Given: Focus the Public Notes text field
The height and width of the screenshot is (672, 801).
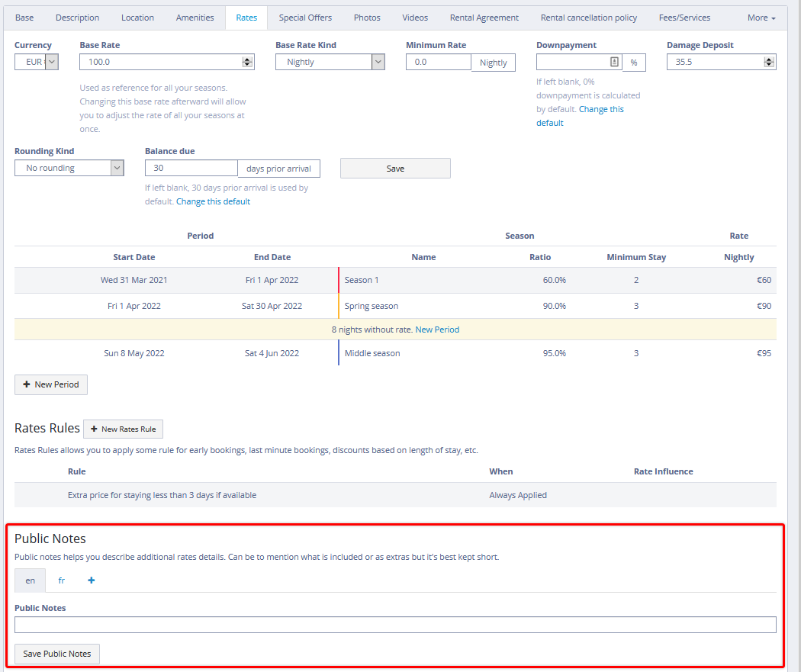Looking at the screenshot, I should pos(395,625).
